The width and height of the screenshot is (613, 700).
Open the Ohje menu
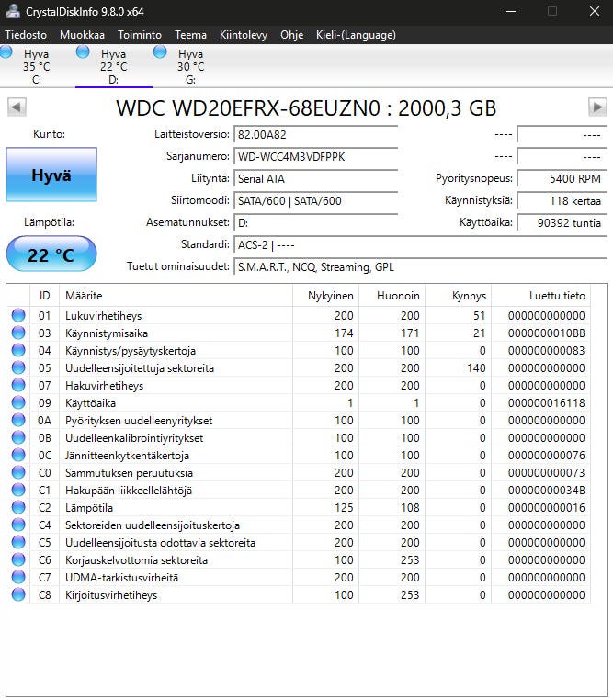point(291,35)
